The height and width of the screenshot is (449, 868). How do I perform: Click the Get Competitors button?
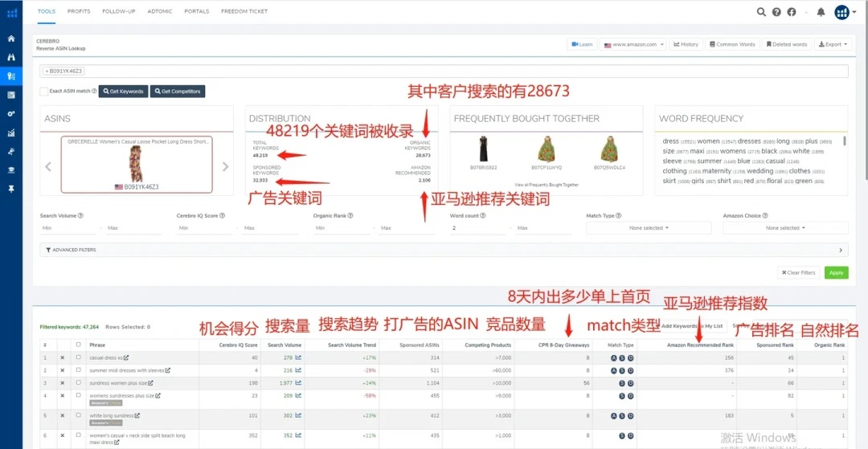pos(178,92)
